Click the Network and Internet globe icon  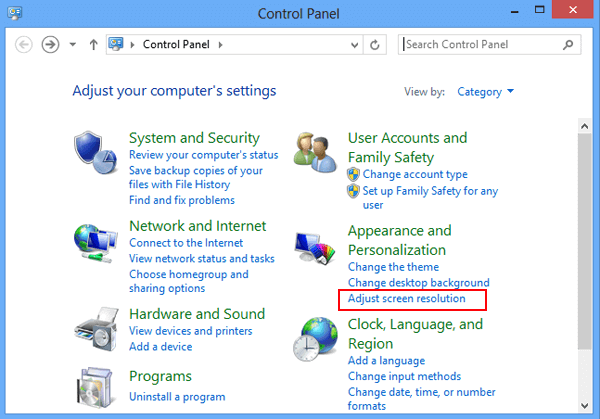tap(94, 240)
